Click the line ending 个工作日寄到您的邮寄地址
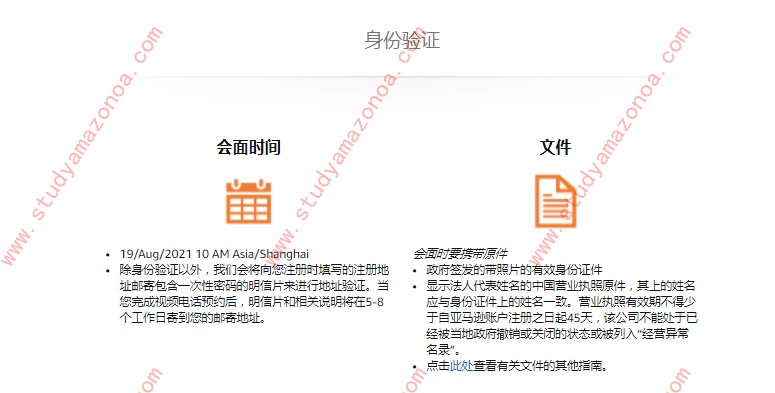775x393 pixels. click(193, 317)
